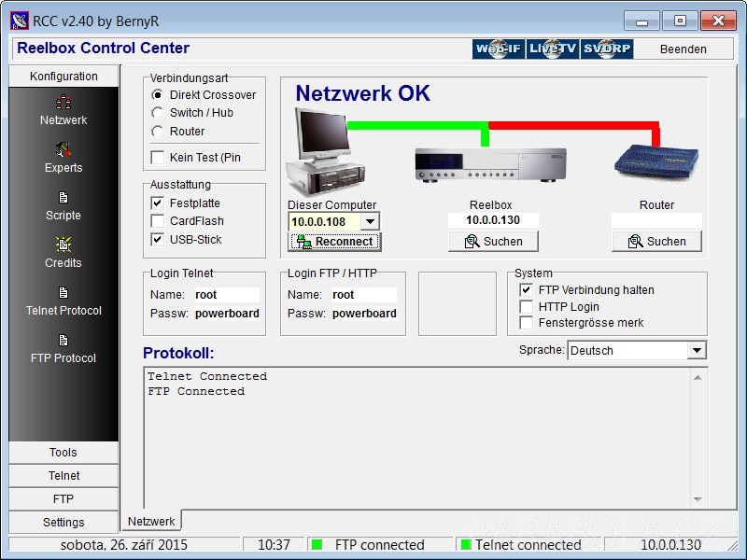Click the FTP Connected log line
747x560 pixels.
pos(196,391)
